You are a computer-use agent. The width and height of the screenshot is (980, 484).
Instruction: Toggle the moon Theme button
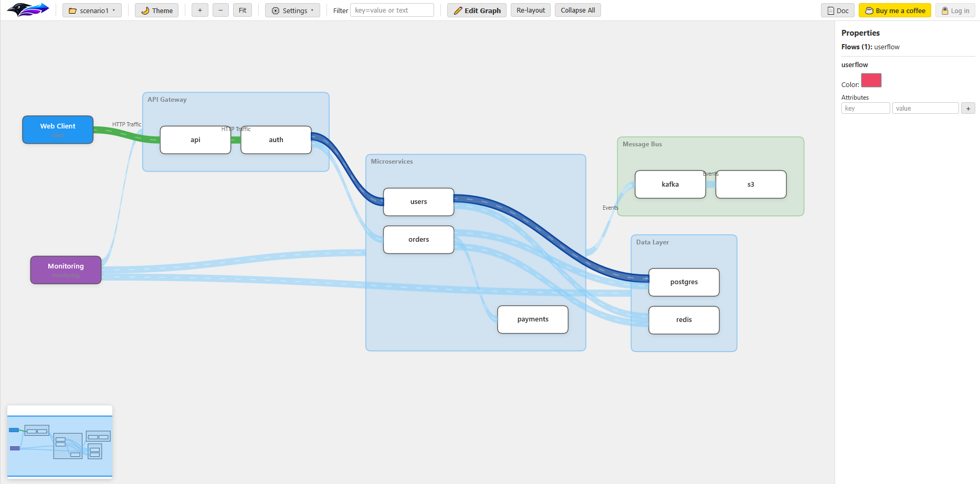pos(156,10)
